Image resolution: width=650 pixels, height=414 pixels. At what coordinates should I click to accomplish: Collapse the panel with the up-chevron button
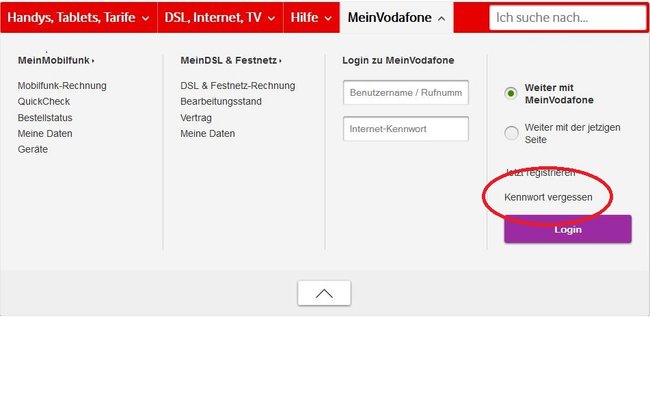pos(324,293)
